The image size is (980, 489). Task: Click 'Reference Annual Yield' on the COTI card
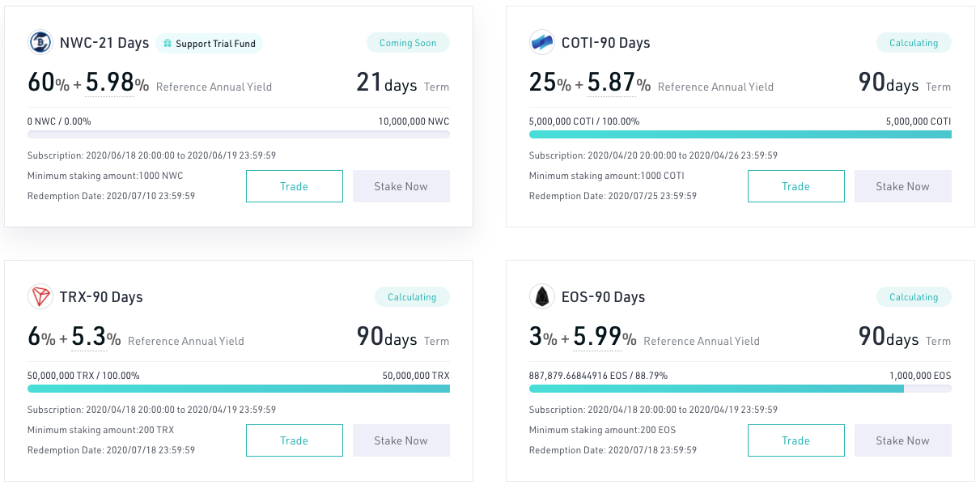click(716, 87)
